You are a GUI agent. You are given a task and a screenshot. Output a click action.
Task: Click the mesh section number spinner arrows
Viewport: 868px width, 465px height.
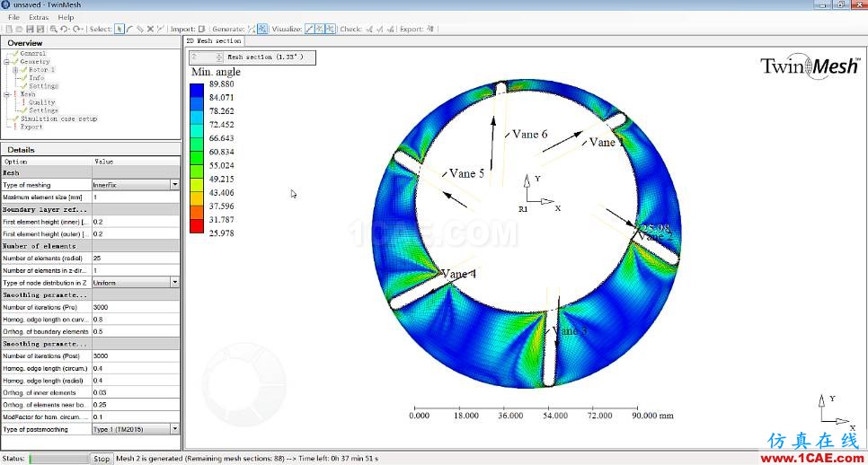pos(219,57)
